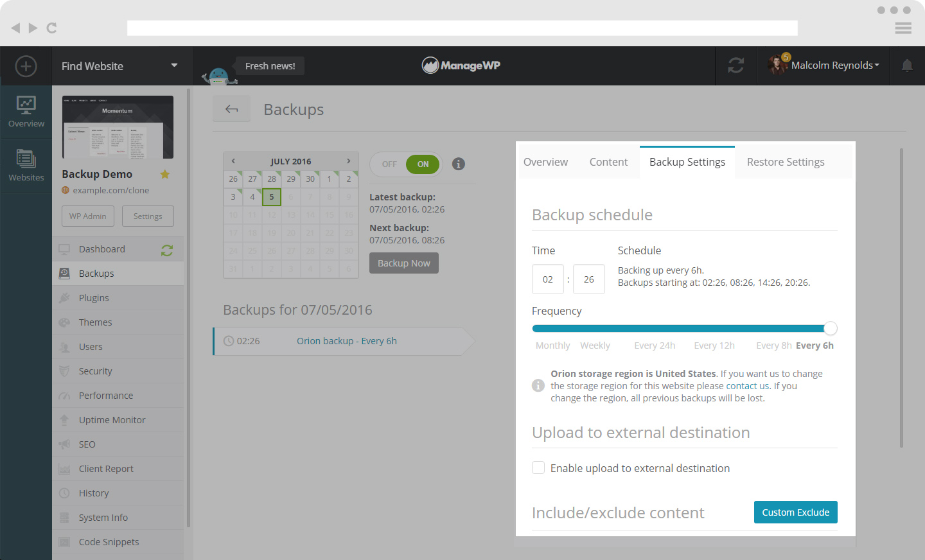The width and height of the screenshot is (925, 560).
Task: Open the Overview sidebar icon
Action: point(26,112)
